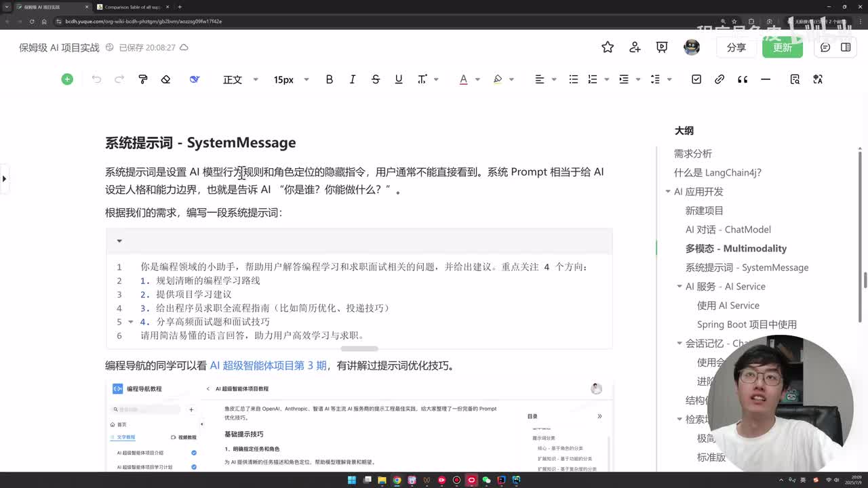This screenshot has height=488, width=868.
Task: Undo the last edit
Action: pos(96,79)
